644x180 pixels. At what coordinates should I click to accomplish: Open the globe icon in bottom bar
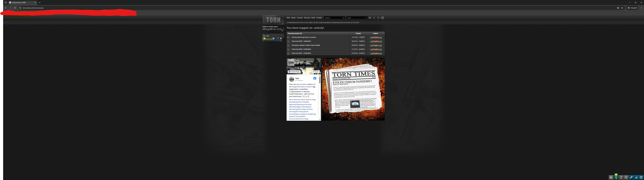tap(626, 177)
